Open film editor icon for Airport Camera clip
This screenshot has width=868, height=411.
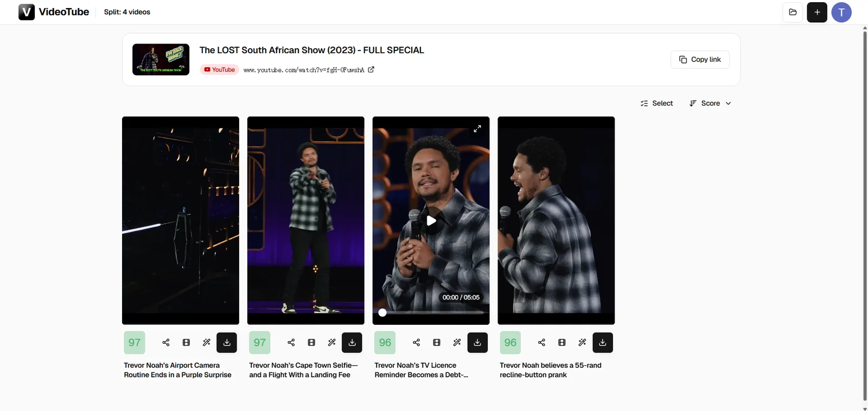click(x=186, y=342)
